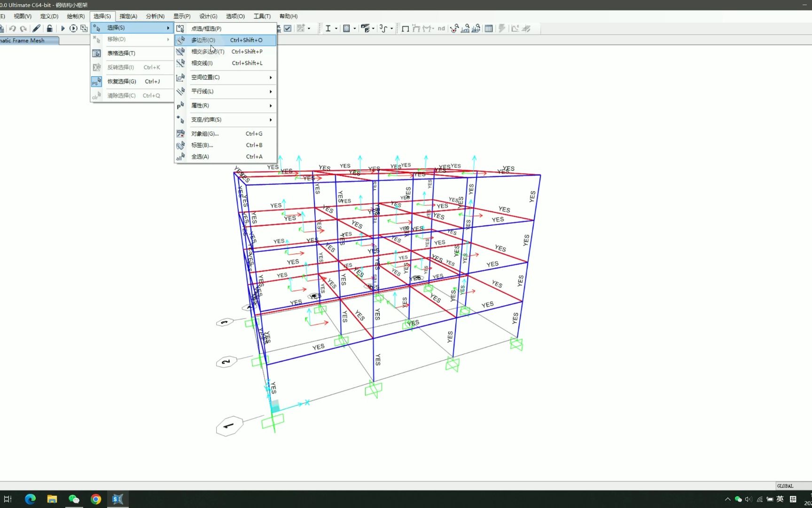Click the lock/unlock model padlock icon
The width and height of the screenshot is (812, 508).
[49, 29]
